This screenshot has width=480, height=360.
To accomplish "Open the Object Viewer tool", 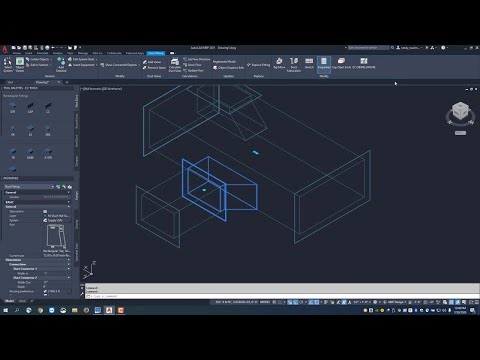I will (20, 64).
